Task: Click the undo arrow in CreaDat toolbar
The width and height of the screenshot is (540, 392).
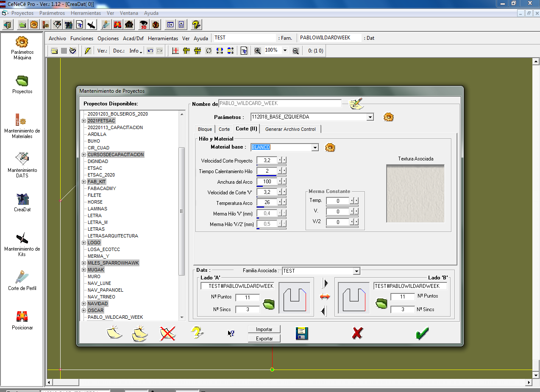Action: tap(150, 51)
